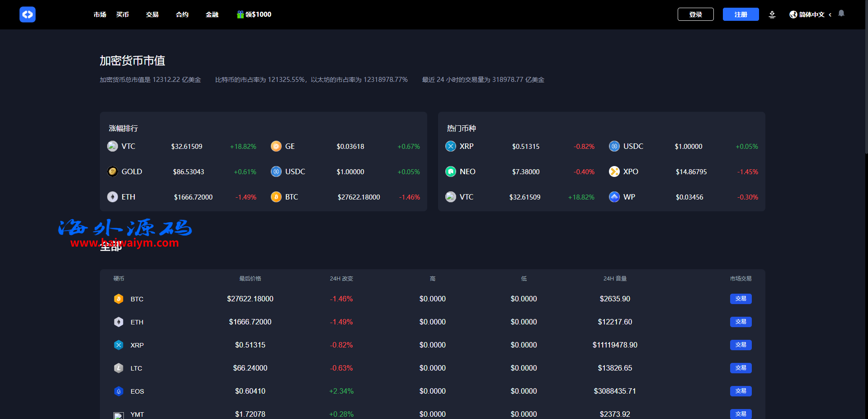Click the exchange logo in header
This screenshot has height=419, width=868.
coord(28,14)
